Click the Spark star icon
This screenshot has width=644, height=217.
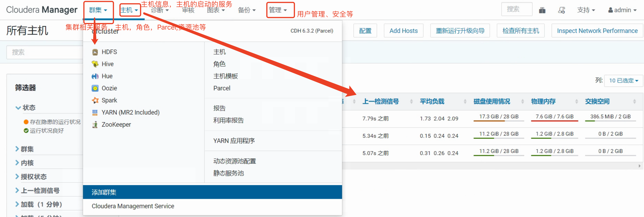pyautogui.click(x=95, y=100)
